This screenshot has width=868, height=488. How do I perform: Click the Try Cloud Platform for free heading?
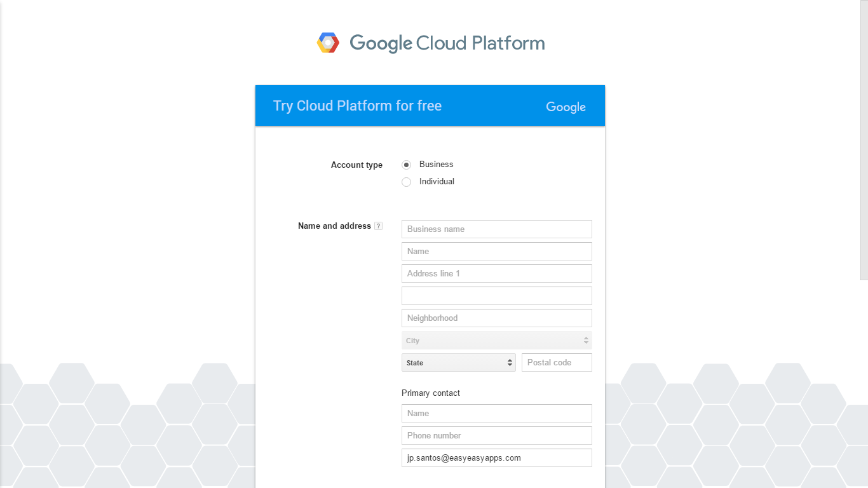coord(357,105)
